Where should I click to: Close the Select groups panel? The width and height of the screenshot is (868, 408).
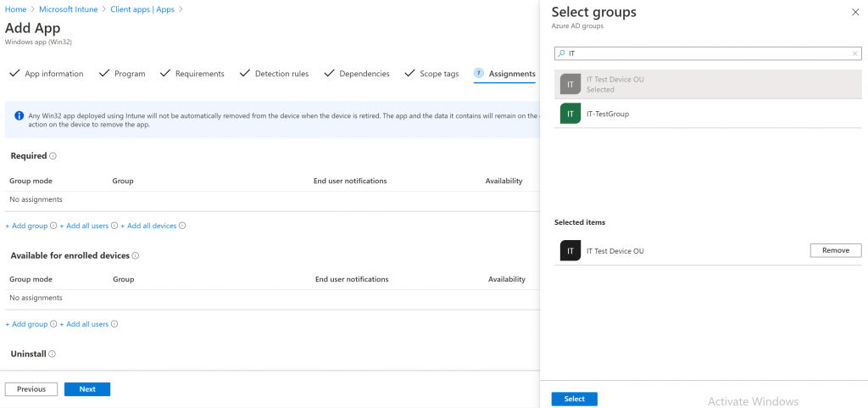tap(855, 12)
